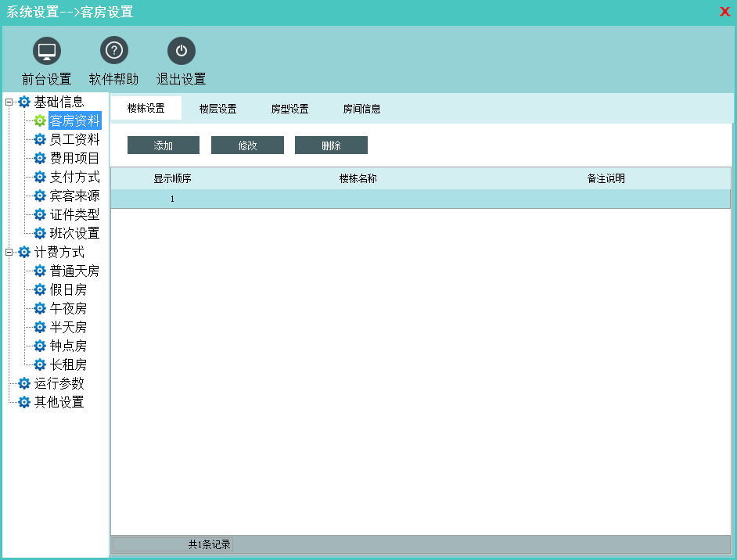Select table row with order 1
This screenshot has height=560, width=737.
[x=420, y=199]
